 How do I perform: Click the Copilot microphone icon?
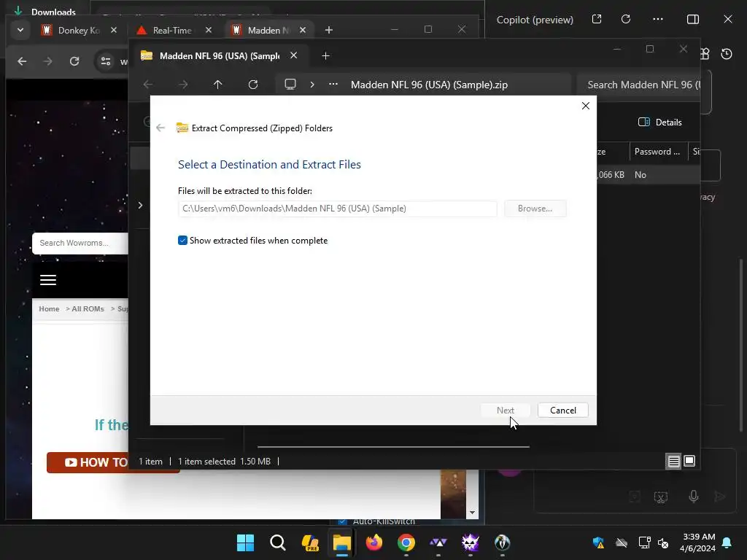[x=694, y=497]
